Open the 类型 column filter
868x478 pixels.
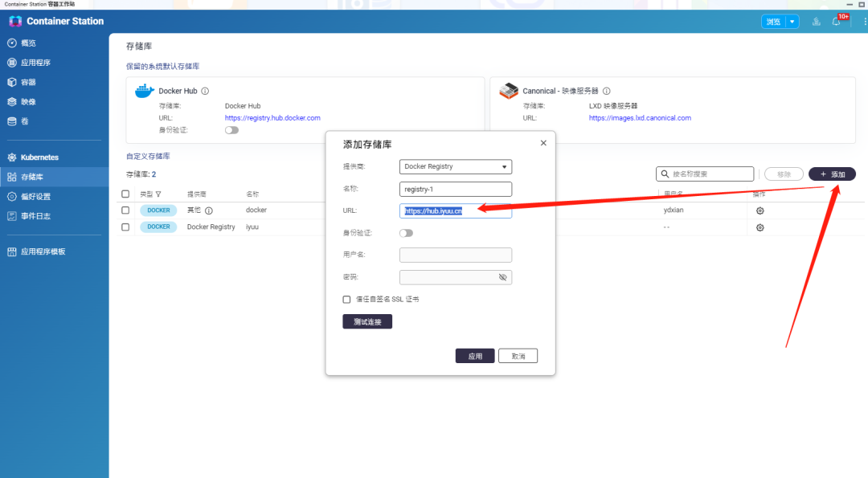click(x=158, y=194)
